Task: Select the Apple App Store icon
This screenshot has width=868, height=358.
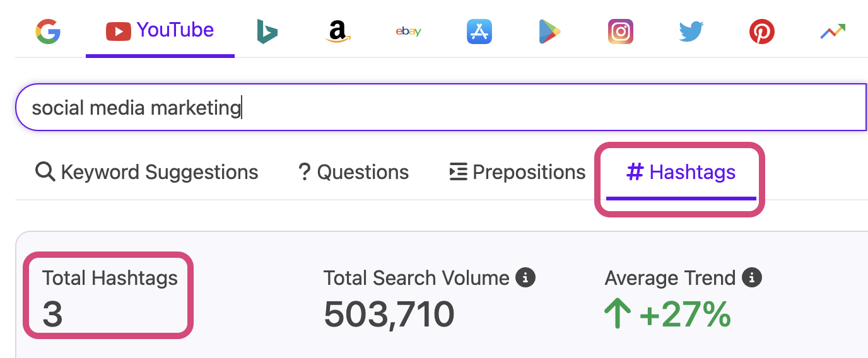Action: (x=479, y=31)
